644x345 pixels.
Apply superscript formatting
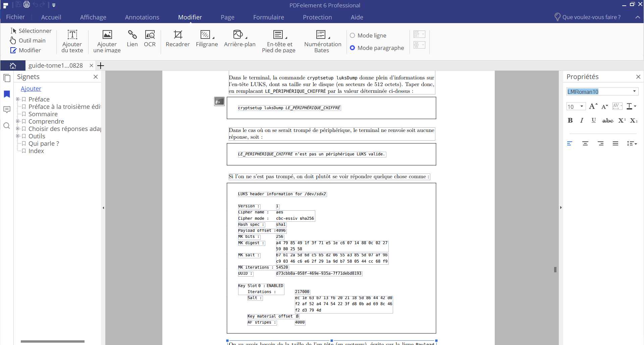click(622, 120)
